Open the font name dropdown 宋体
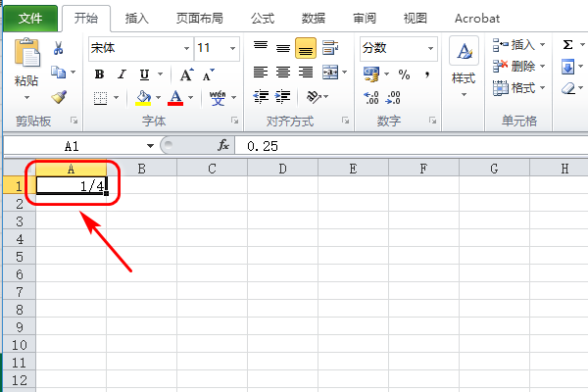588x392 pixels. point(186,48)
